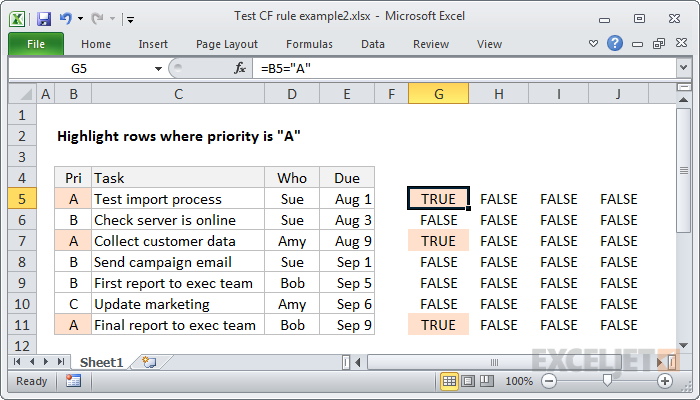Click the Select All corner button

click(22, 94)
